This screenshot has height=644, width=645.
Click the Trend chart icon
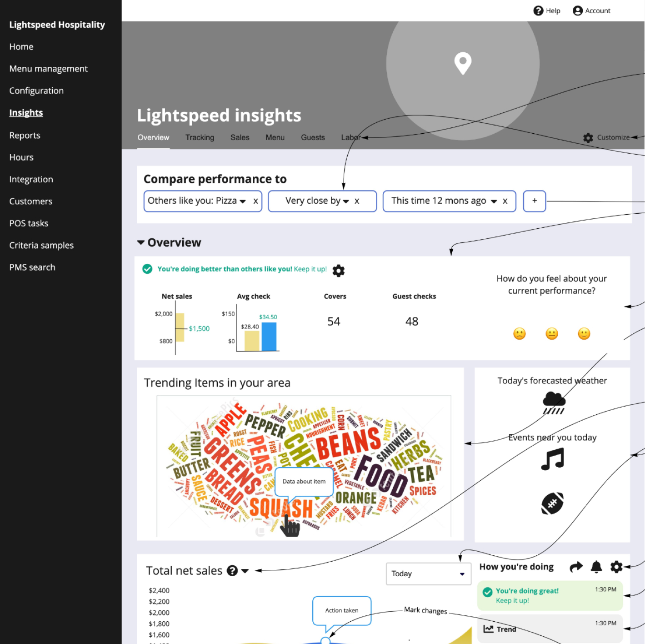(x=489, y=629)
